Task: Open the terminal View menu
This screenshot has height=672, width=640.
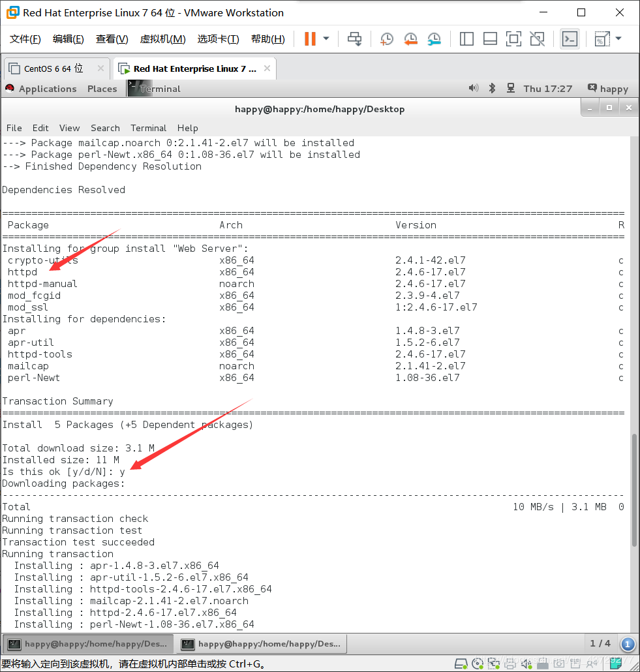Action: click(69, 128)
